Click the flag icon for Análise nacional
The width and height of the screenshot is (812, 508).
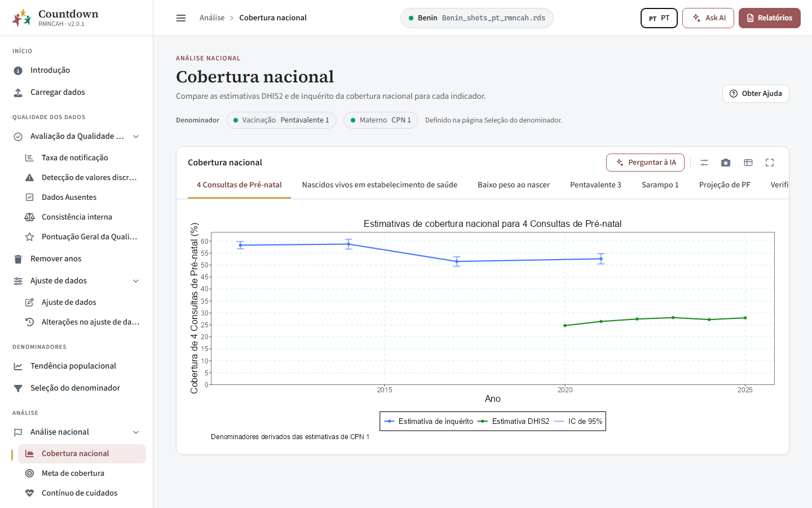(x=18, y=432)
